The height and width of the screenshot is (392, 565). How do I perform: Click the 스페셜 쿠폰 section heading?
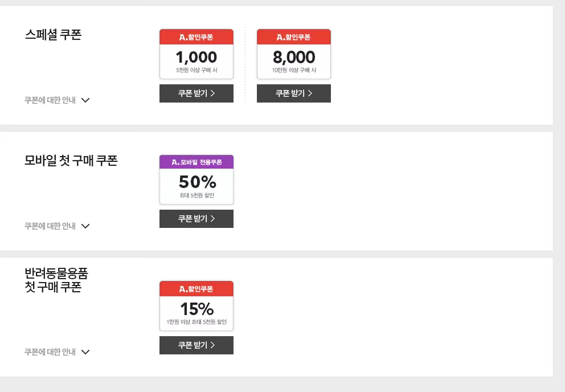tap(54, 35)
